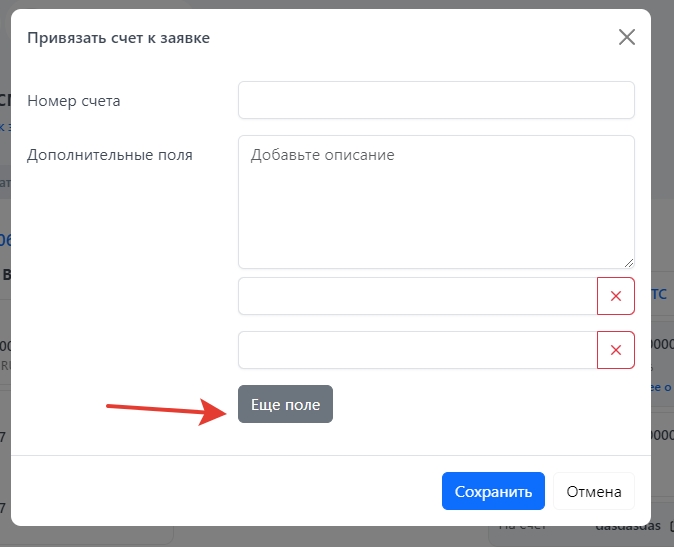Select the first empty additional input field
Screen dimensions: 674x547
(x=417, y=296)
